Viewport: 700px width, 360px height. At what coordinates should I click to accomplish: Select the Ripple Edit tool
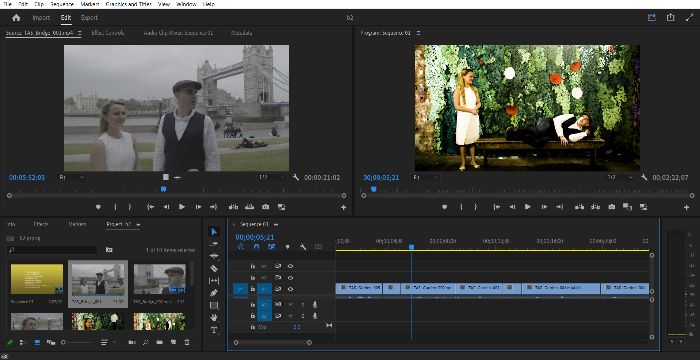[x=214, y=256]
